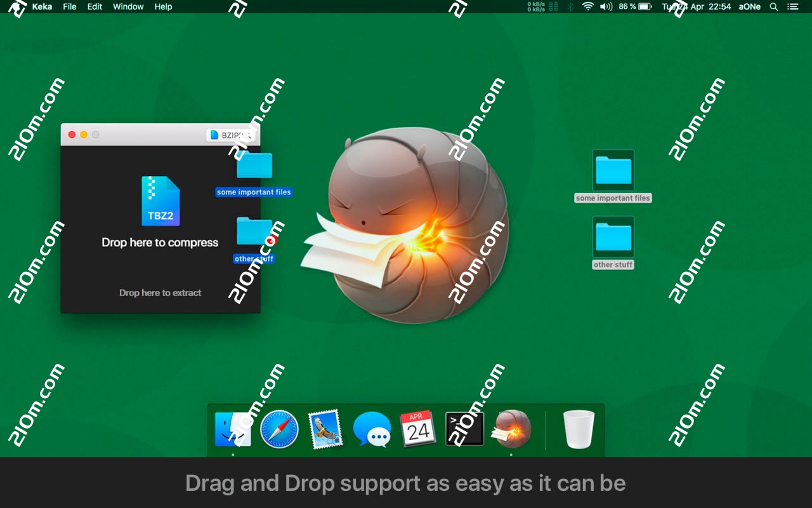Open the Mail app in the Dock
Viewport: 812px width, 508px height.
(325, 429)
